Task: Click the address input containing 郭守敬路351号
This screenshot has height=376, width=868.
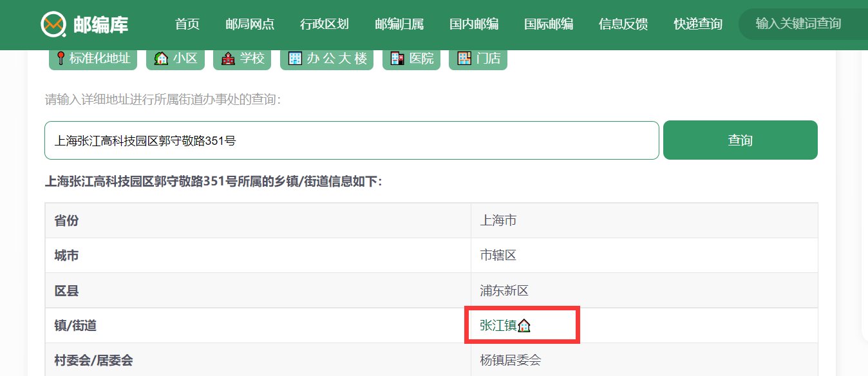Action: pyautogui.click(x=351, y=140)
